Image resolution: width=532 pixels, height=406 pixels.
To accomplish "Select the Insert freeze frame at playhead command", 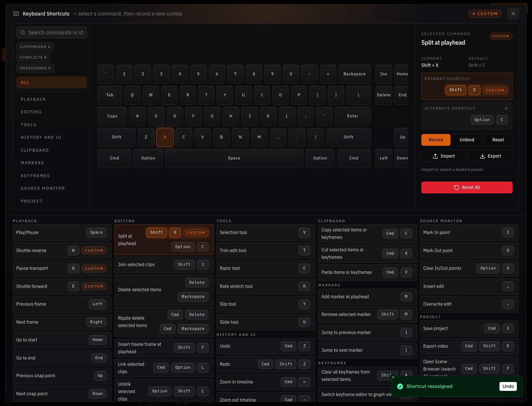I will 164,348.
